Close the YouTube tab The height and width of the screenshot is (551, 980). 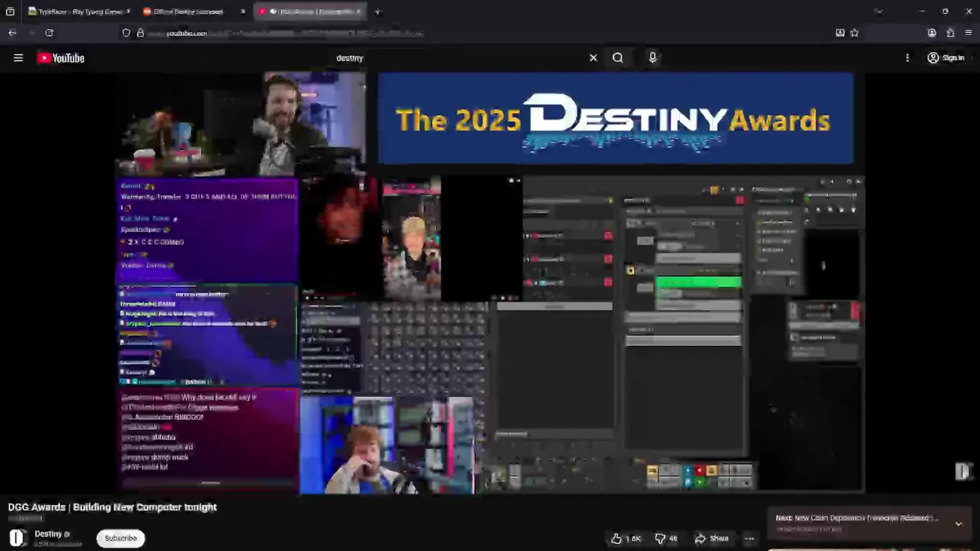pos(358,11)
